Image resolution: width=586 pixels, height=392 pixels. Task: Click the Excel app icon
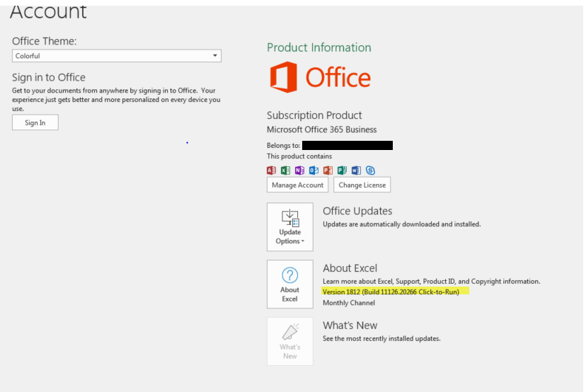coord(285,171)
